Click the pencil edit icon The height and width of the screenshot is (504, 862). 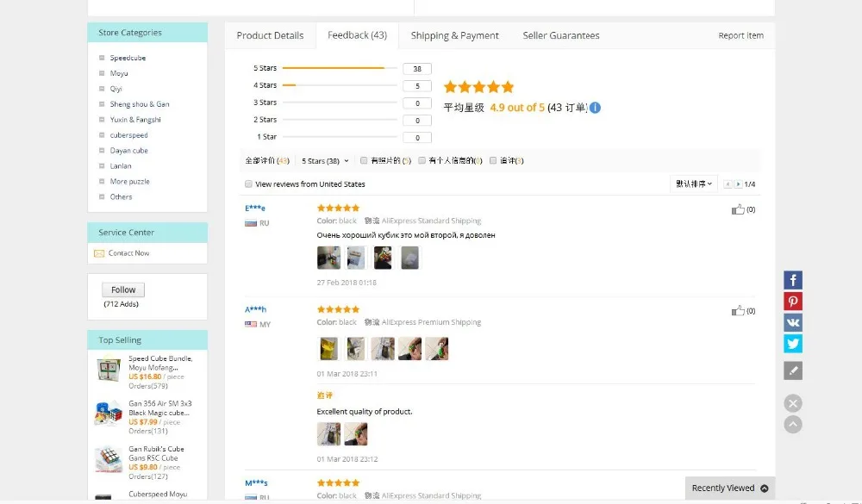point(793,370)
